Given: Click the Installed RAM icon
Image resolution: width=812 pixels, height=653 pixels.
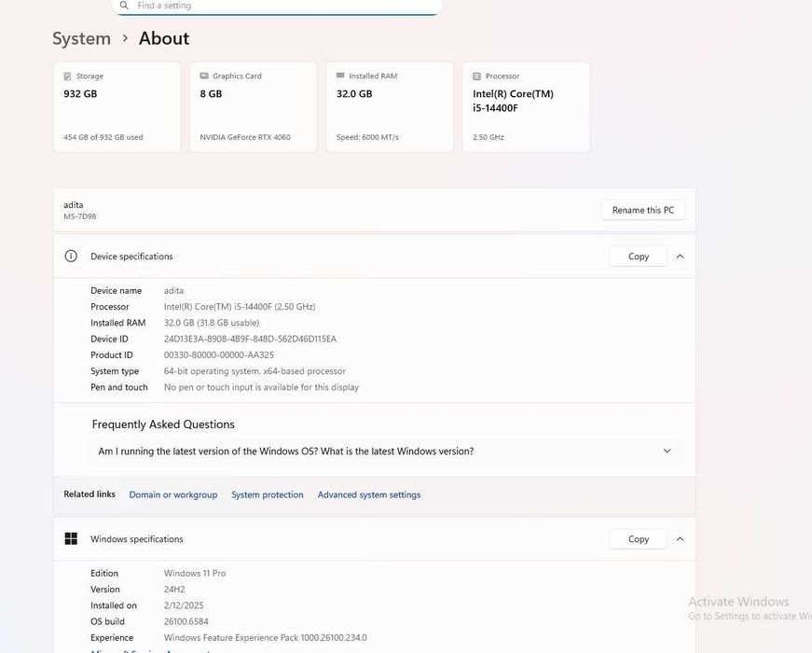Looking at the screenshot, I should pyautogui.click(x=340, y=76).
